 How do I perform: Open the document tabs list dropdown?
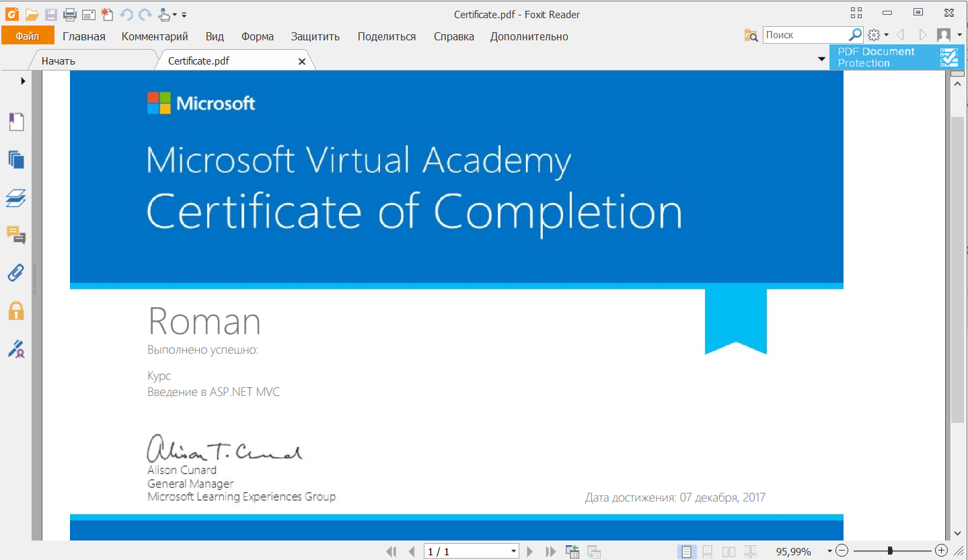(x=821, y=59)
